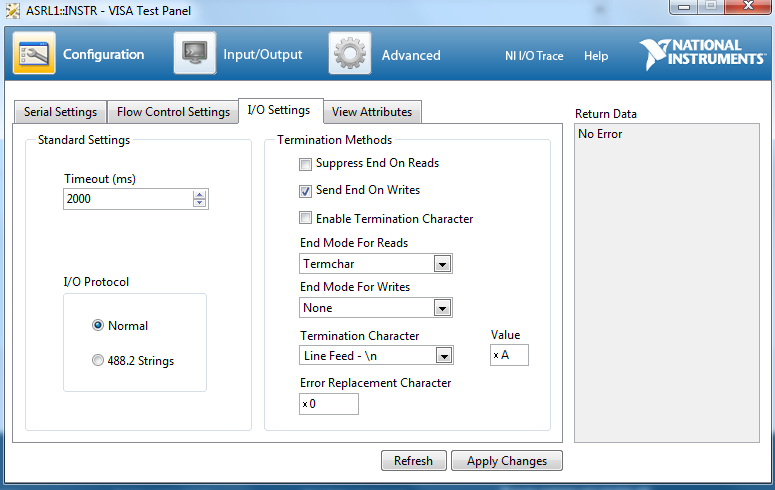Click the Refresh button

click(414, 461)
